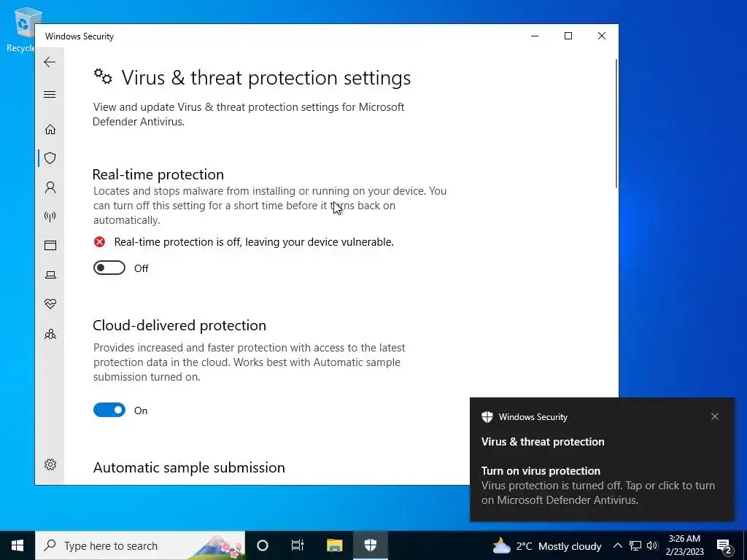Select Virus & threat protection shield icon
Image resolution: width=747 pixels, height=560 pixels.
(x=50, y=158)
